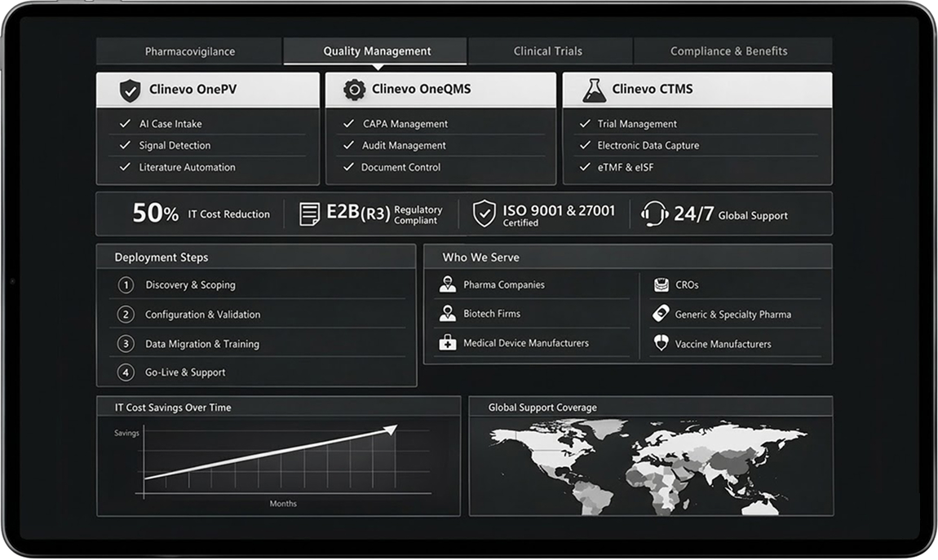Select the Electronic Data Capture text
The image size is (938, 560).
click(x=648, y=145)
